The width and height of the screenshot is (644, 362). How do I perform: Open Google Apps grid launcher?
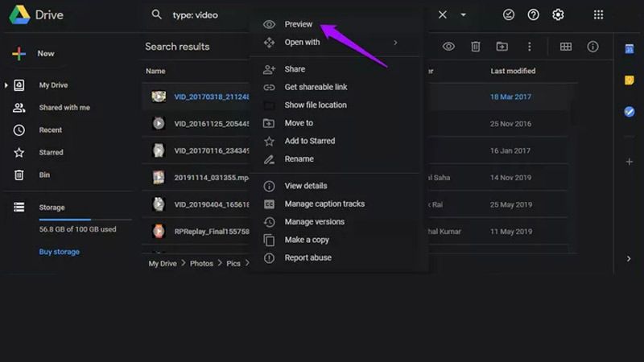pos(598,14)
